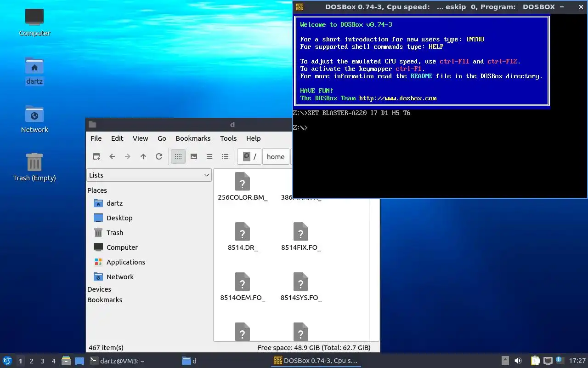Switch to workspace 4
Viewport: 588px width, 368px height.
coord(53,361)
